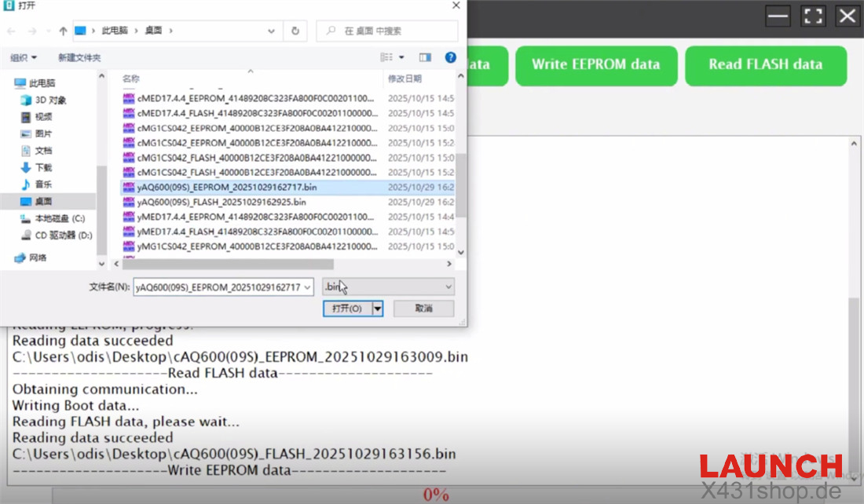Click the refresh icon beside address bar
864x504 pixels.
tap(295, 31)
